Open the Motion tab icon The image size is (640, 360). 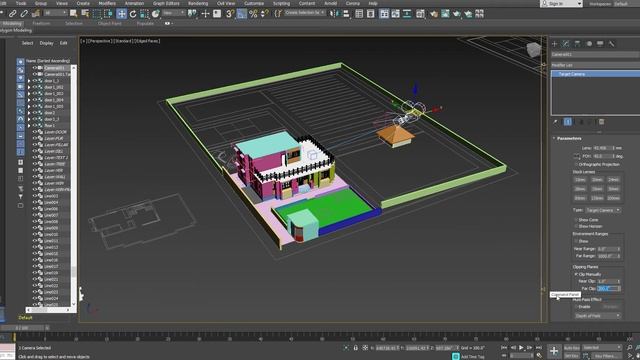pyautogui.click(x=589, y=44)
